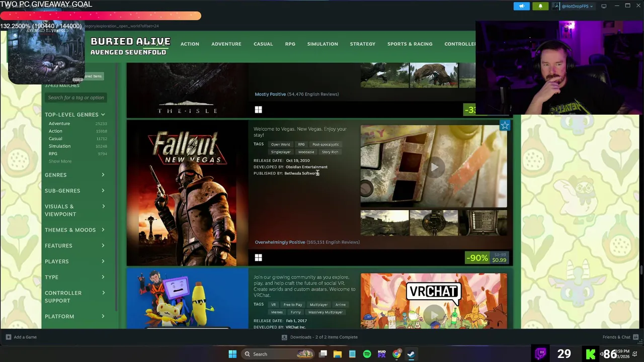Open Steam announcements megaphone button

pyautogui.click(x=522, y=6)
